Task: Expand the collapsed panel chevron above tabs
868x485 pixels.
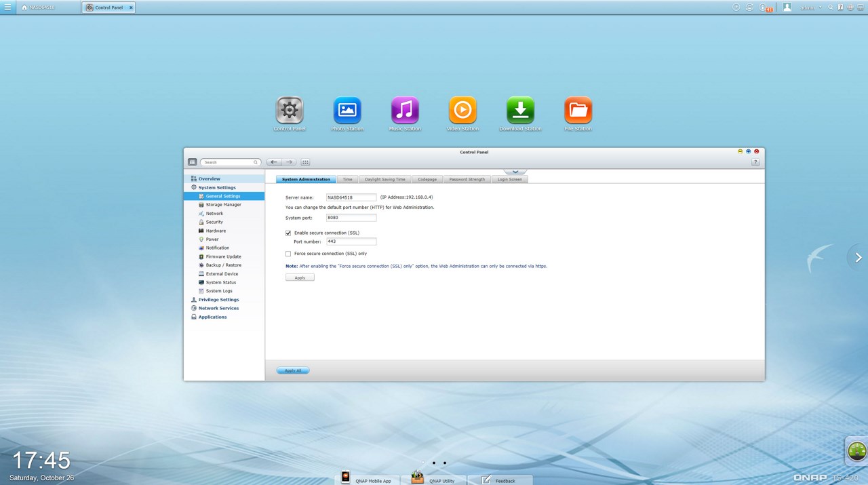Action: 515,172
